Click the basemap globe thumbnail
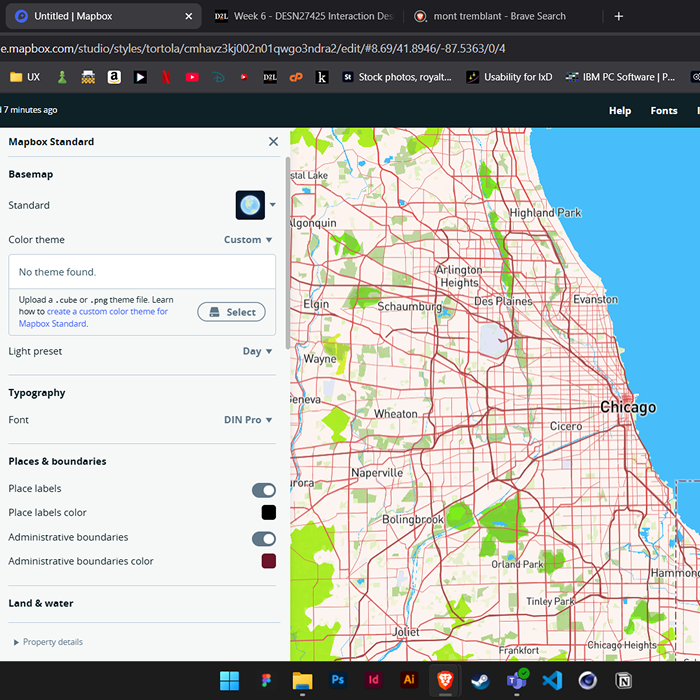Image resolution: width=700 pixels, height=700 pixels. [250, 205]
